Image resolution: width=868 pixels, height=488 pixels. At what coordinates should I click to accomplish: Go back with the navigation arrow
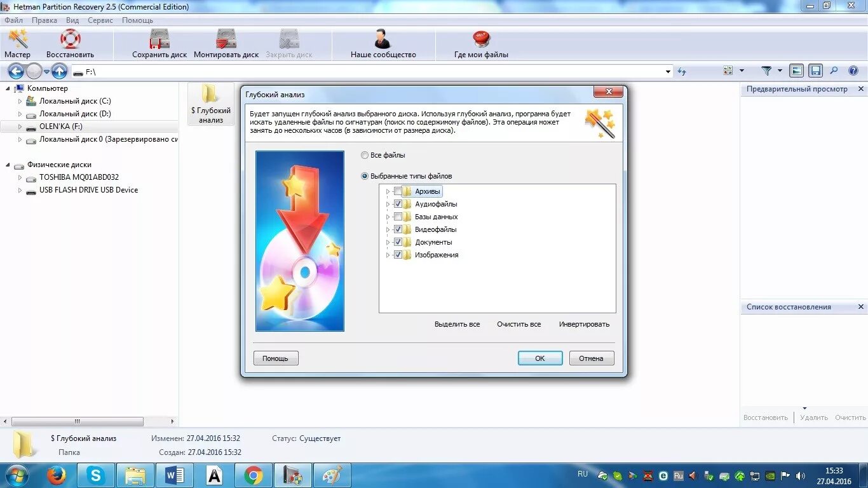tap(16, 71)
